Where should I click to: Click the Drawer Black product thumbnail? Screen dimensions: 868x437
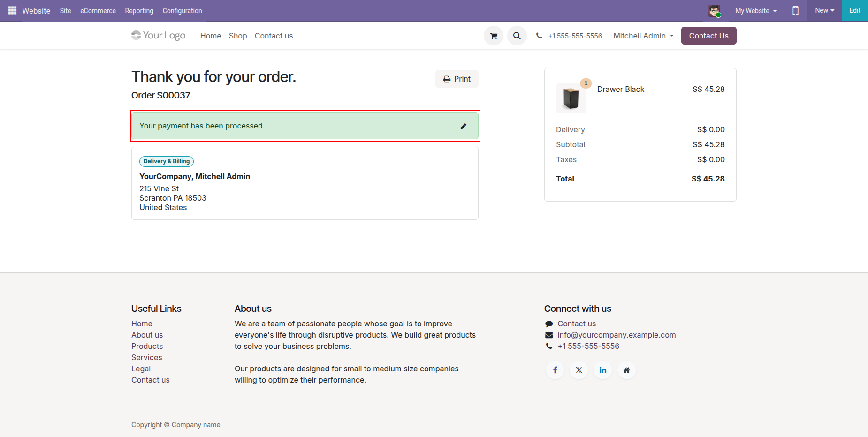tap(571, 98)
